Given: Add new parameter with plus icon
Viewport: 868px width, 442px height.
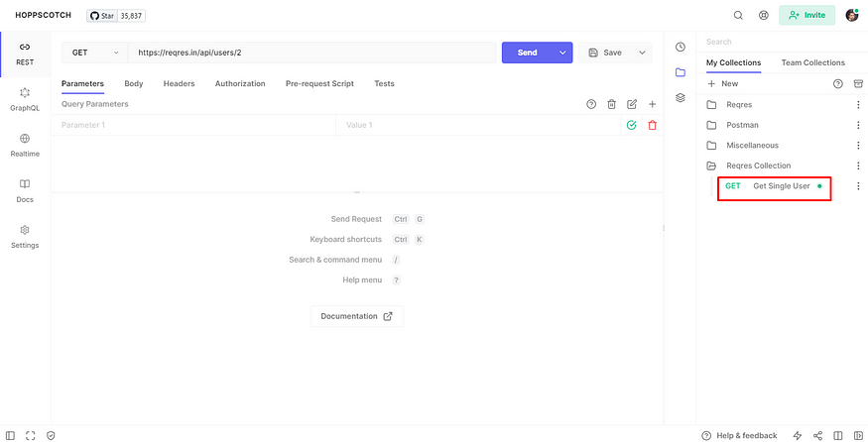Looking at the screenshot, I should pyautogui.click(x=652, y=104).
